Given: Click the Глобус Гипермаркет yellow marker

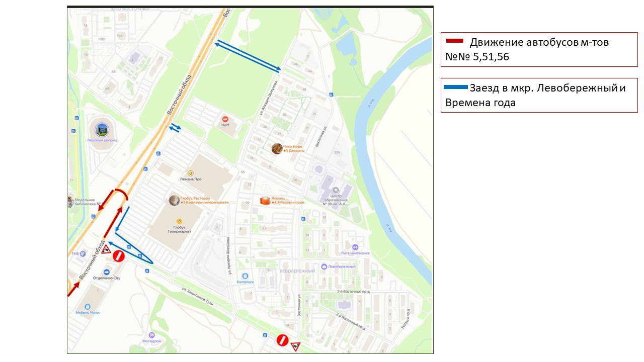Looking at the screenshot, I should (178, 222).
